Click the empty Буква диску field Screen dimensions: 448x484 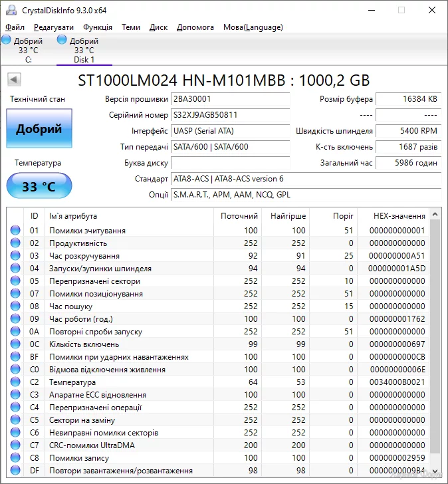(x=231, y=163)
